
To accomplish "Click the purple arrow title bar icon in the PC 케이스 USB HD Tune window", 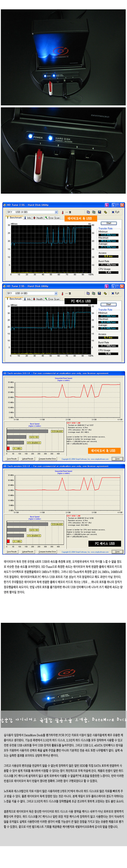I will click(106, 286).
